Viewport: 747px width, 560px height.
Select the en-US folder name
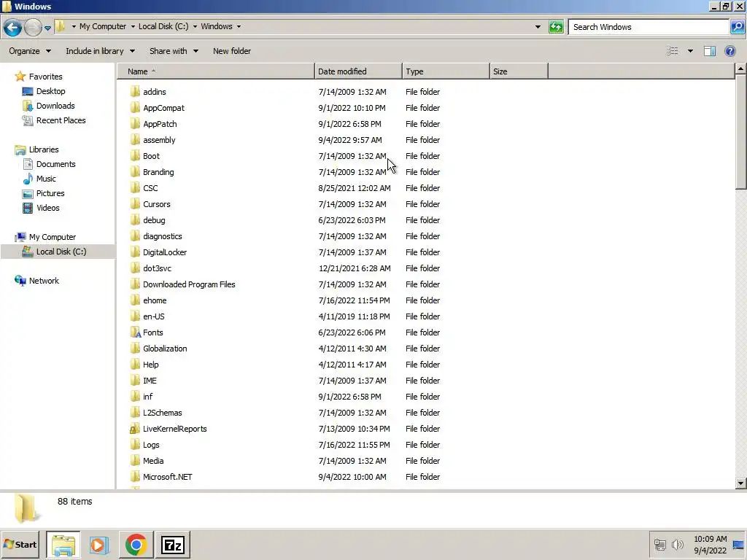click(154, 316)
